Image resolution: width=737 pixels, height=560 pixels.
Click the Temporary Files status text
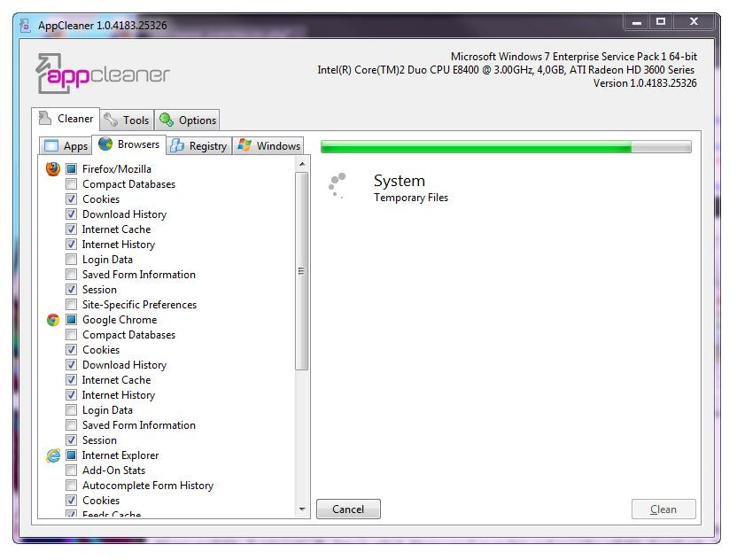point(411,198)
